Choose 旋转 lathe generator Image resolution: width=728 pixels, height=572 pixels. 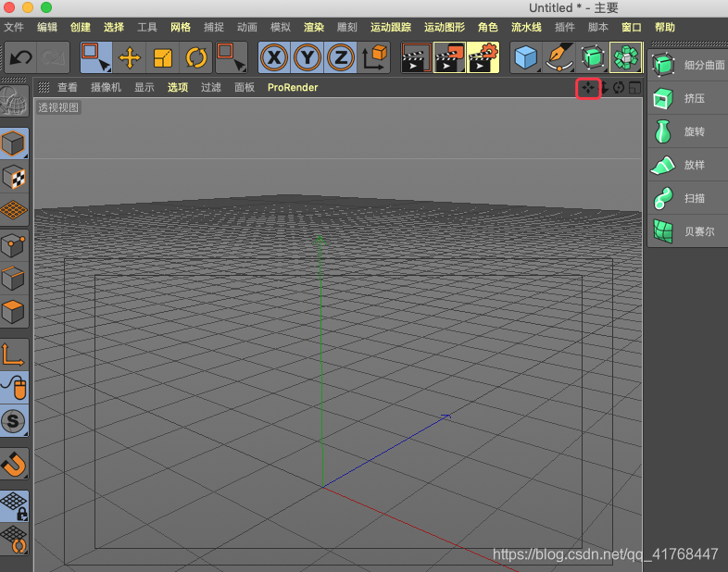point(688,131)
